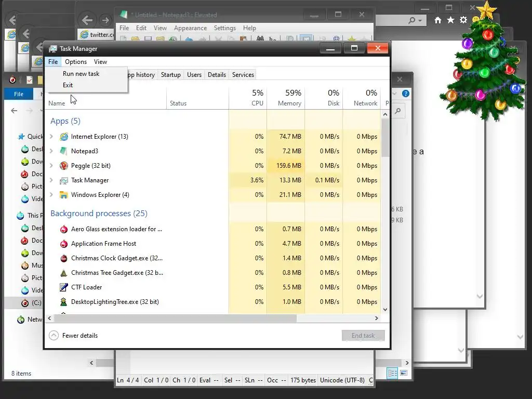Open File Explorer File tab
Viewport: 532px width, 399px height.
tap(19, 94)
